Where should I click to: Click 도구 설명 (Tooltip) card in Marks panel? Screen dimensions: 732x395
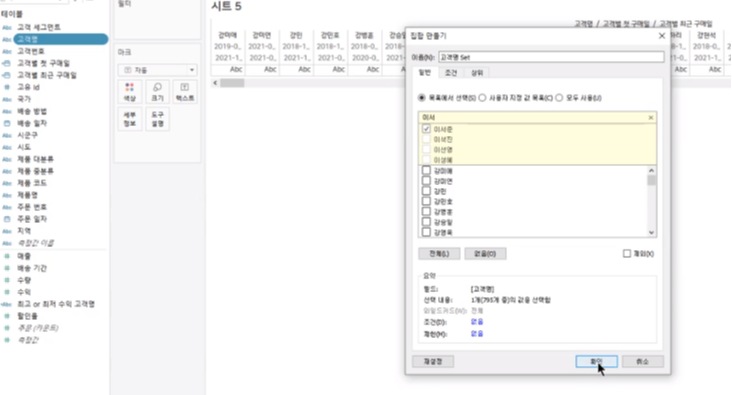coord(157,119)
